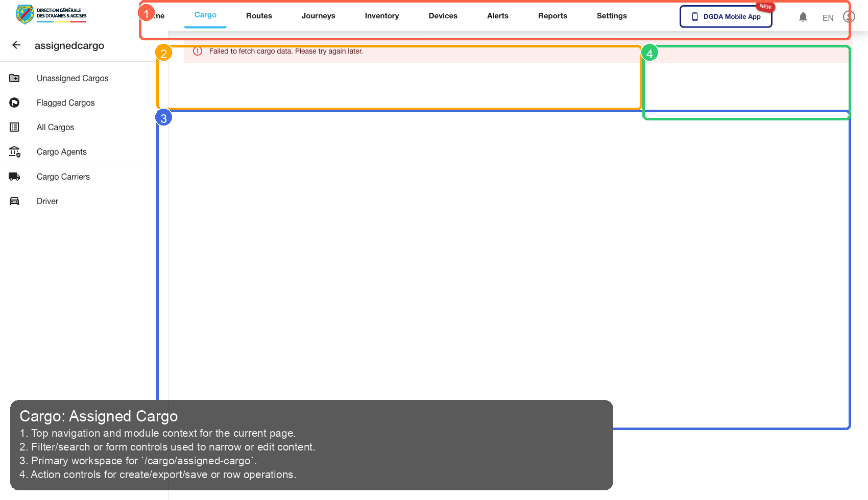Viewport: 868px width, 500px height.
Task: Go back using the arrow next to assignedcargo
Action: (16, 45)
